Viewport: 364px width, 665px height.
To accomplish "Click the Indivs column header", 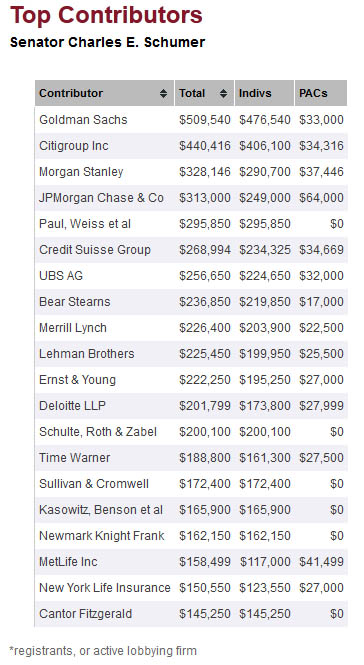I will pos(264,93).
